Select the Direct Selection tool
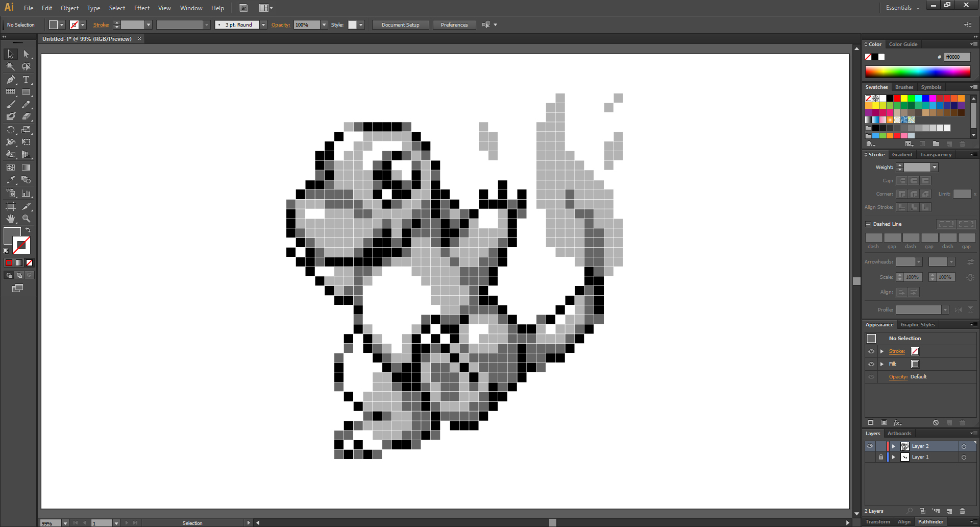 pos(26,54)
